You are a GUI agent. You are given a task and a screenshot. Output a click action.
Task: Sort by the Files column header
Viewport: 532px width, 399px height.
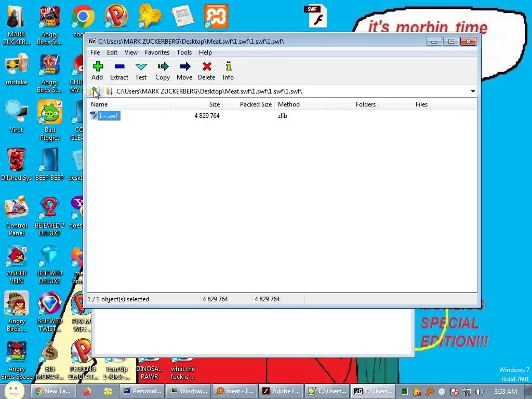(x=404, y=104)
